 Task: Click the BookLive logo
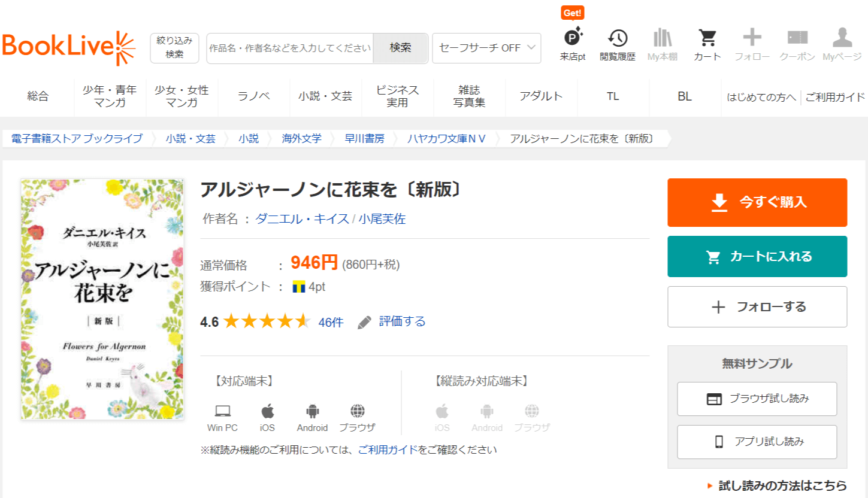(x=69, y=48)
